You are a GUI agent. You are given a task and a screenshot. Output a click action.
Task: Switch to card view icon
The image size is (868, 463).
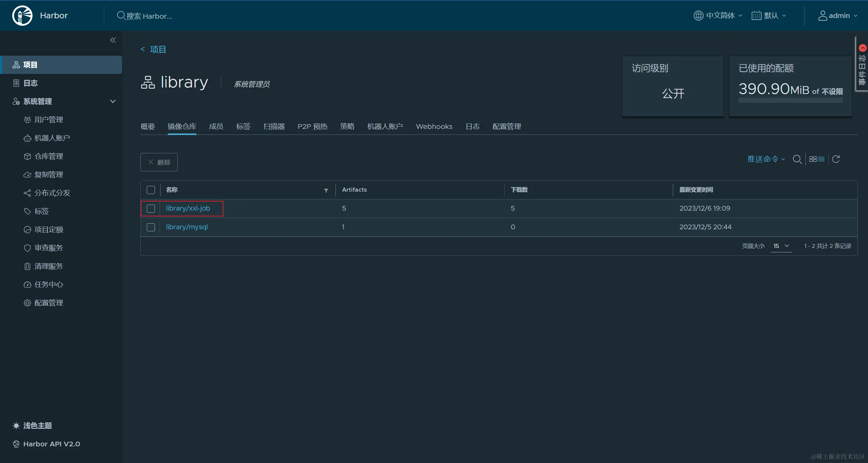click(x=813, y=159)
